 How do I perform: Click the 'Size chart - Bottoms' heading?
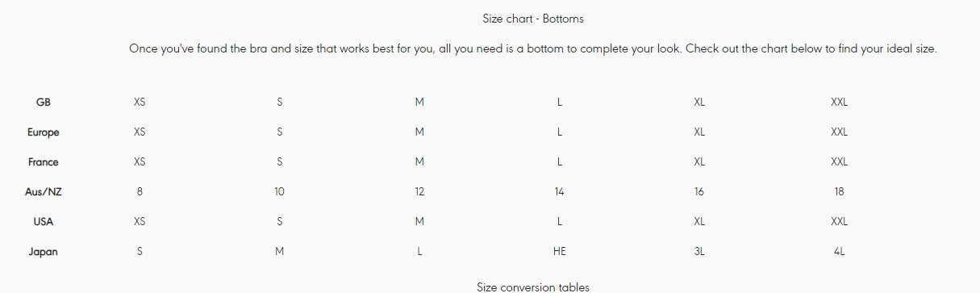pos(532,18)
